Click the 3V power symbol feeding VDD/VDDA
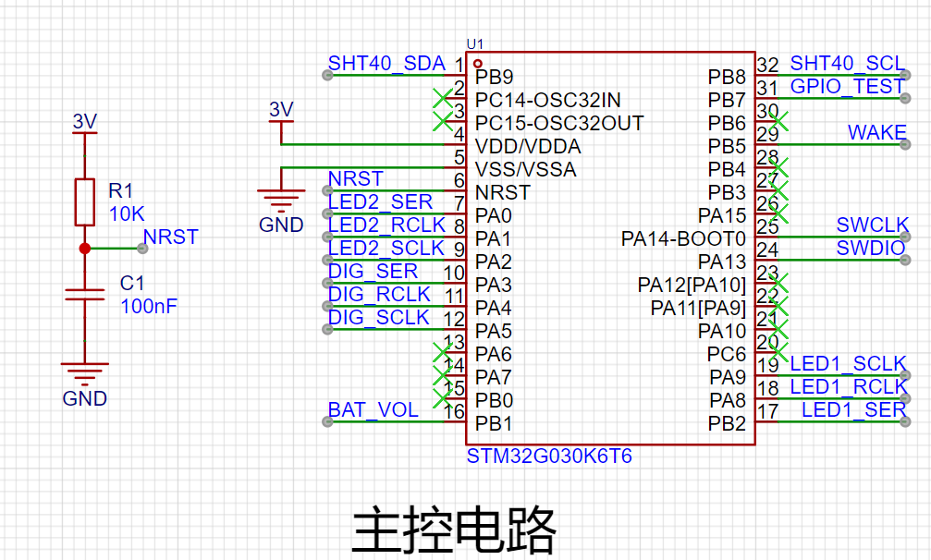 [281, 112]
